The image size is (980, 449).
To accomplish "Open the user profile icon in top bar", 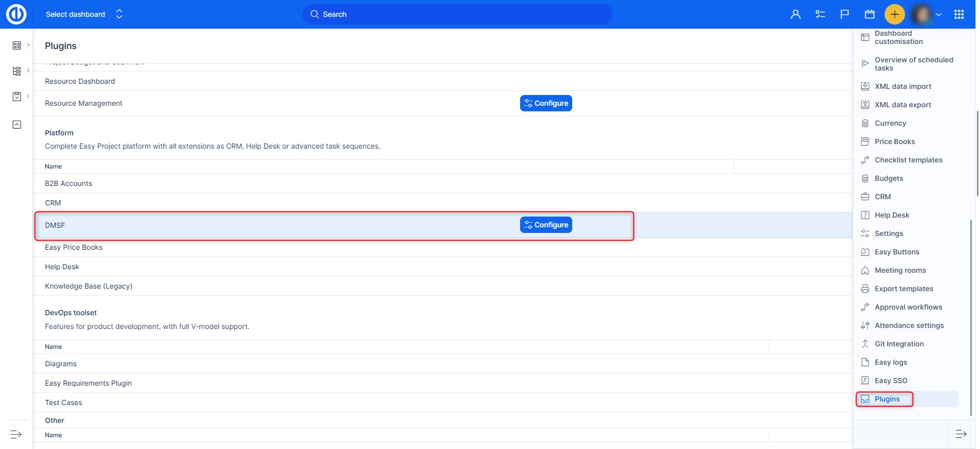I will click(x=795, y=14).
